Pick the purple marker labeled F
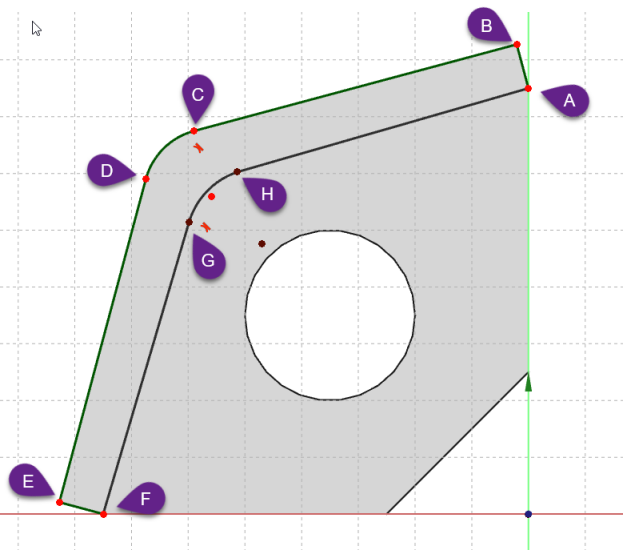Image resolution: width=623 pixels, height=550 pixels. (x=145, y=498)
